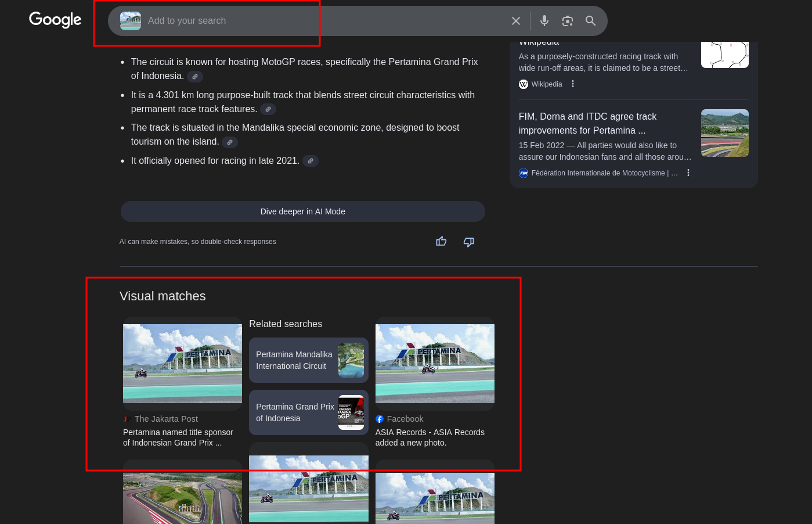Image resolution: width=812 pixels, height=524 pixels.
Task: Open the FIM Dorna track improvements article
Action: click(x=587, y=124)
